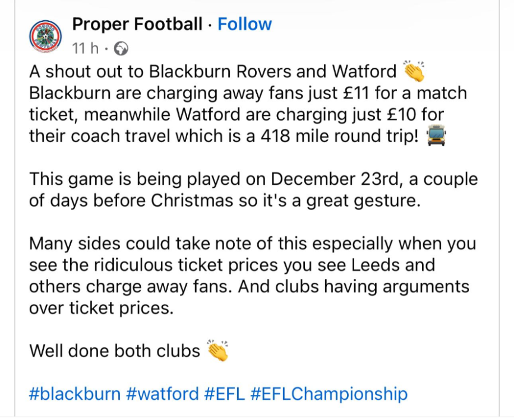Open the #EFLChampionship hashtag
This screenshot has width=514, height=420.
329,394
